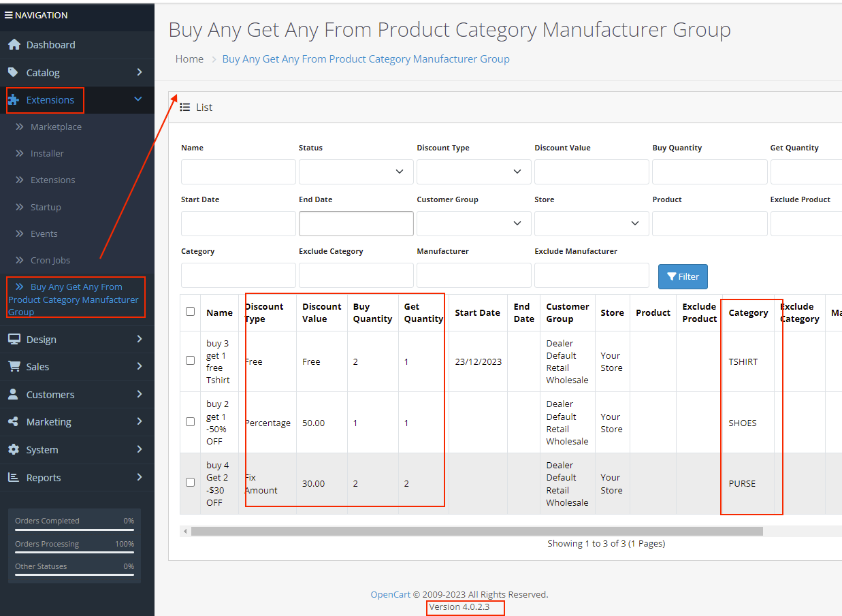Click the Orders Processing progress bar

[x=74, y=553]
